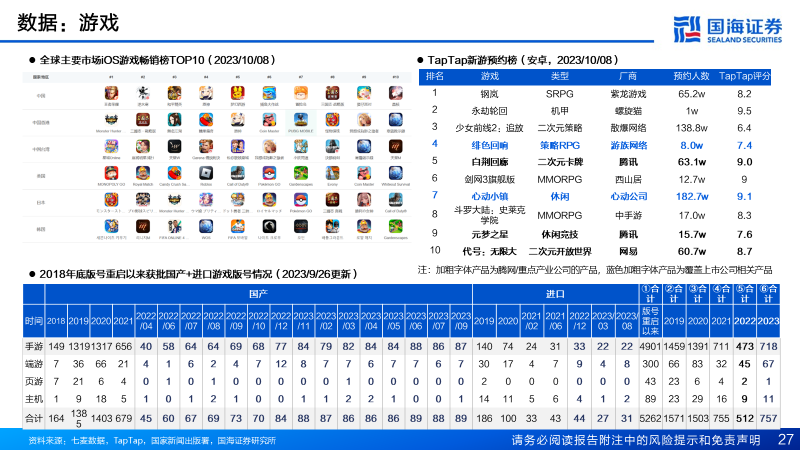The height and width of the screenshot is (450, 800).
Task: Click FIFA ONLINE 4 icon in 韩国 row
Action: tap(174, 227)
